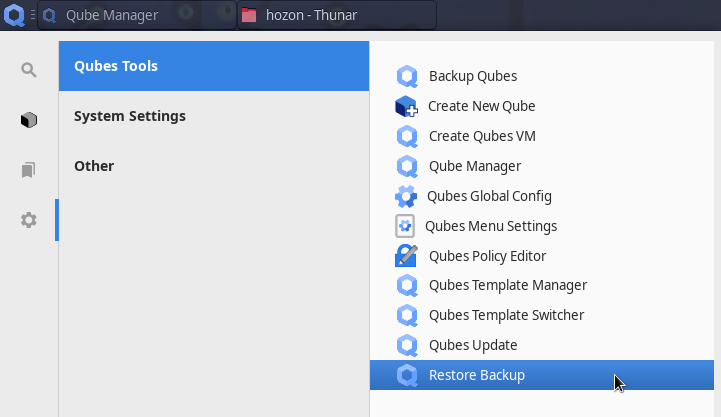This screenshot has width=721, height=417.
Task: Click the Qubes Menu Settings icon
Action: 405,226
